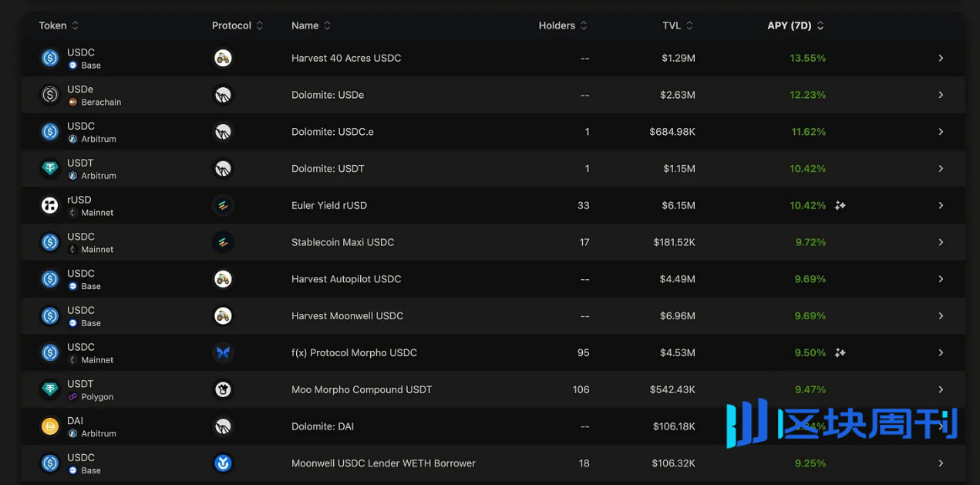This screenshot has height=485, width=980.
Task: Open the Moonwell USDC Lender WETH Borrower name
Action: pos(383,463)
